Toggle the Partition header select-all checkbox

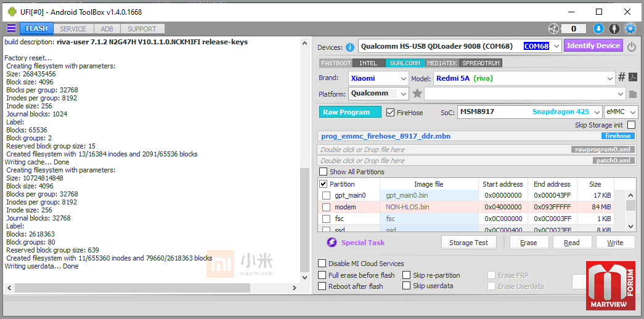323,184
